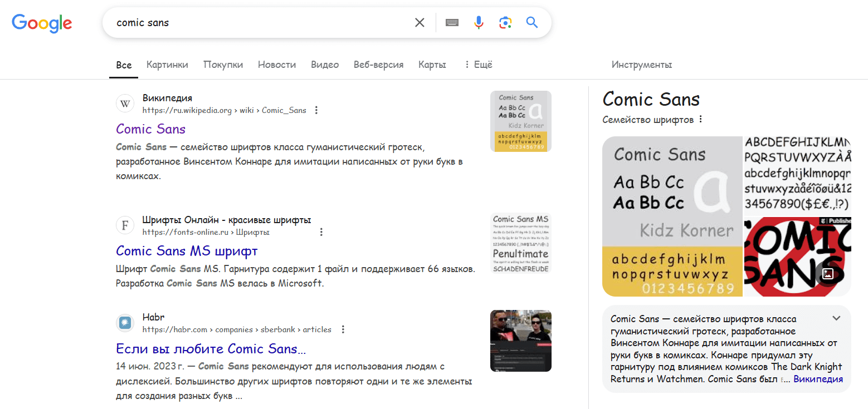The width and height of the screenshot is (868, 409).
Task: Open the large Kidz Korner panel image
Action: pyautogui.click(x=672, y=216)
